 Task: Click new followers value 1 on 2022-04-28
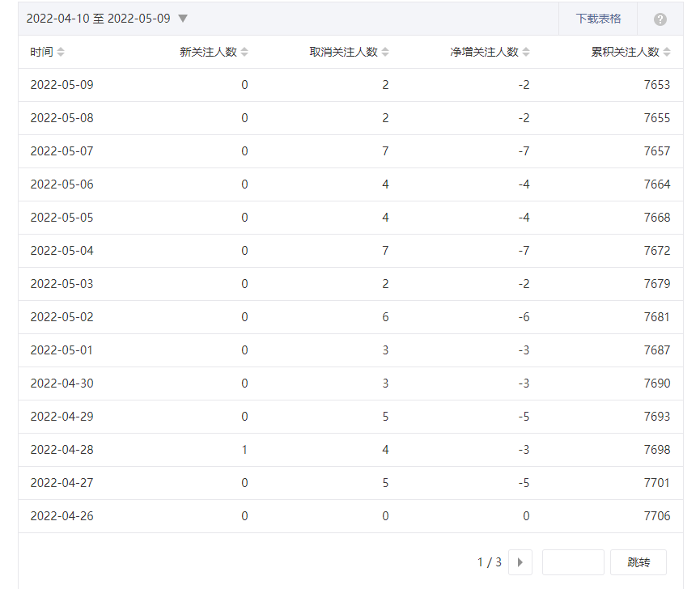click(x=244, y=450)
